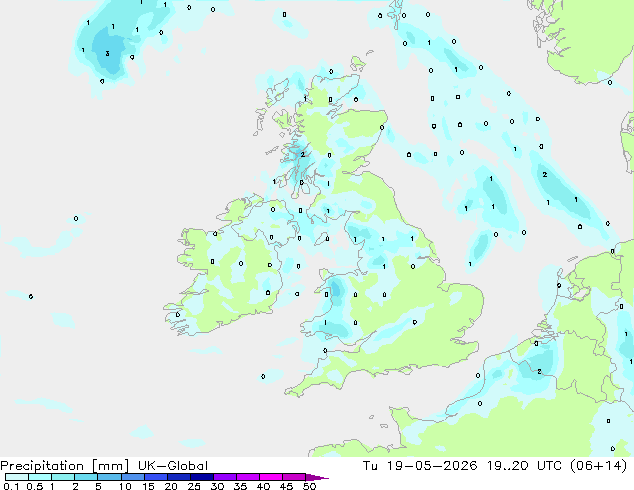Select the 30–35 mm purple swatch
The image size is (634, 490).
[225, 477]
